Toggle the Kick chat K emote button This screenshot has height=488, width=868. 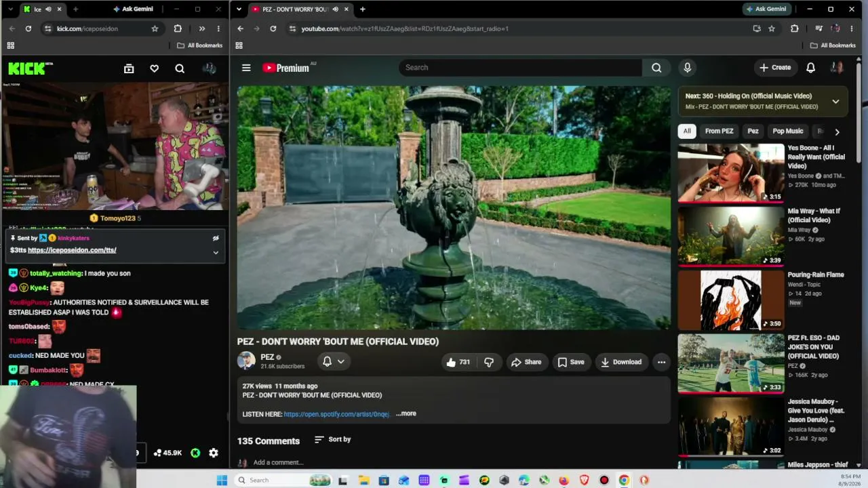(195, 453)
